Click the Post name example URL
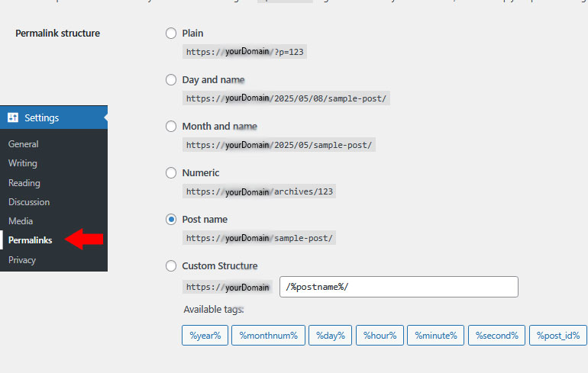Screen dimensions: 588x373 pyautogui.click(x=259, y=238)
